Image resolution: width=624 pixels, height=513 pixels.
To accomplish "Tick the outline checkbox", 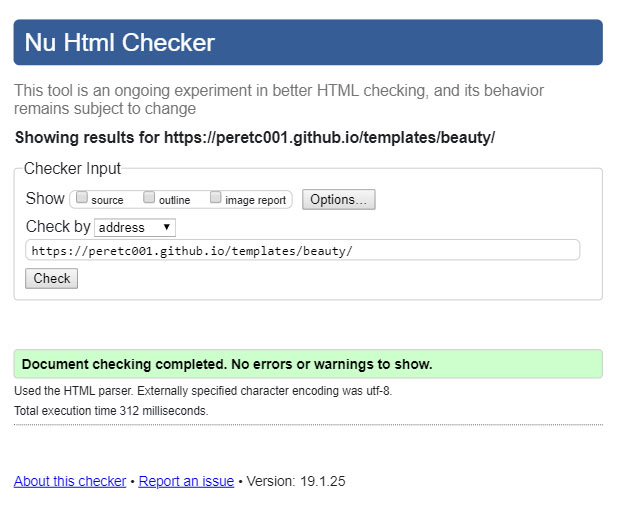I will tap(149, 197).
